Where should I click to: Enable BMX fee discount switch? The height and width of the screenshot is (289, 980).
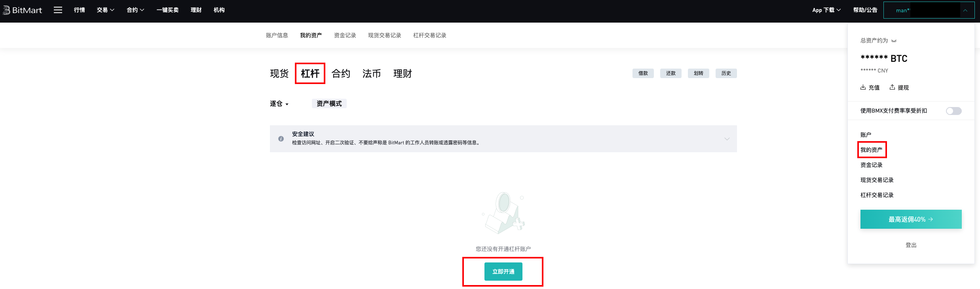953,111
